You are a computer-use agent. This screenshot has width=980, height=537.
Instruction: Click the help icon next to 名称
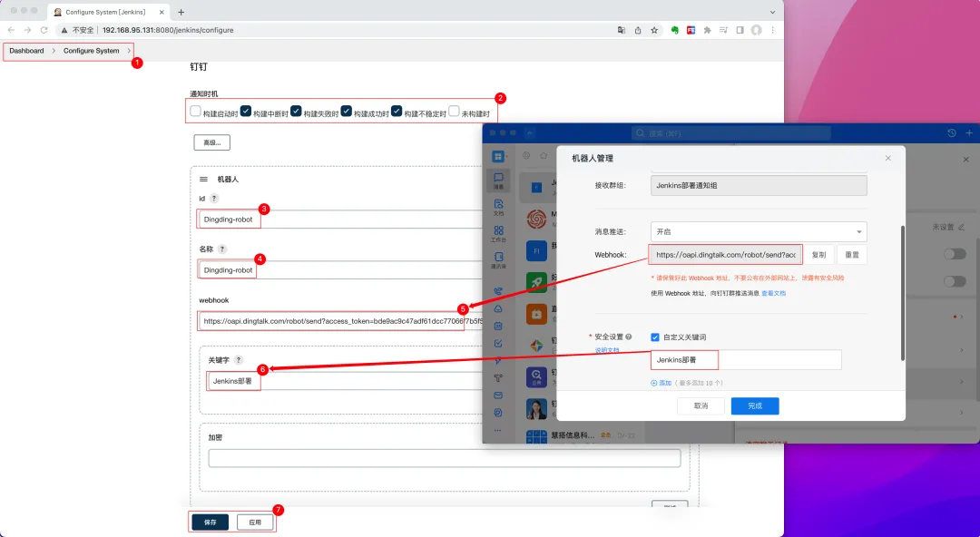point(222,249)
